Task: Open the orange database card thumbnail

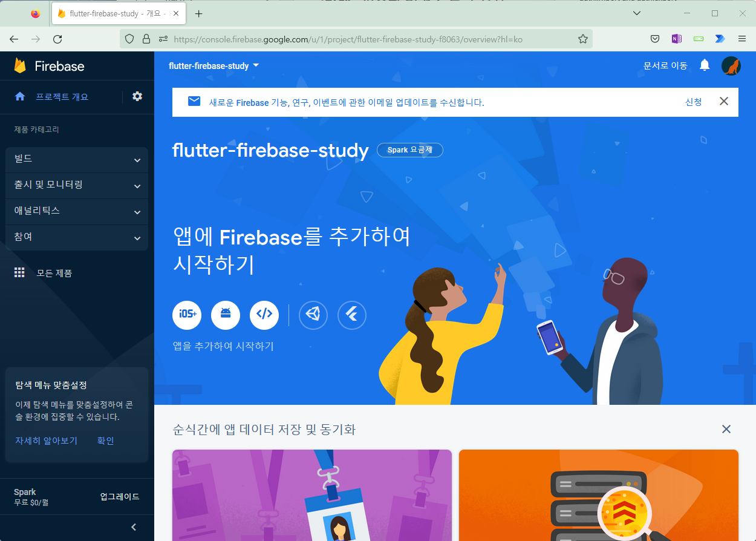Action: [599, 495]
